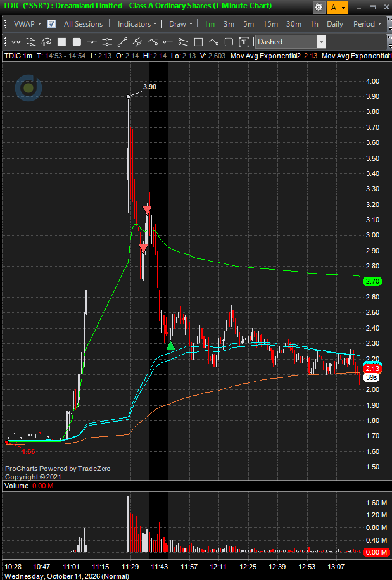Click the 4.00 price axis label
The image size is (392, 580).
[372, 81]
